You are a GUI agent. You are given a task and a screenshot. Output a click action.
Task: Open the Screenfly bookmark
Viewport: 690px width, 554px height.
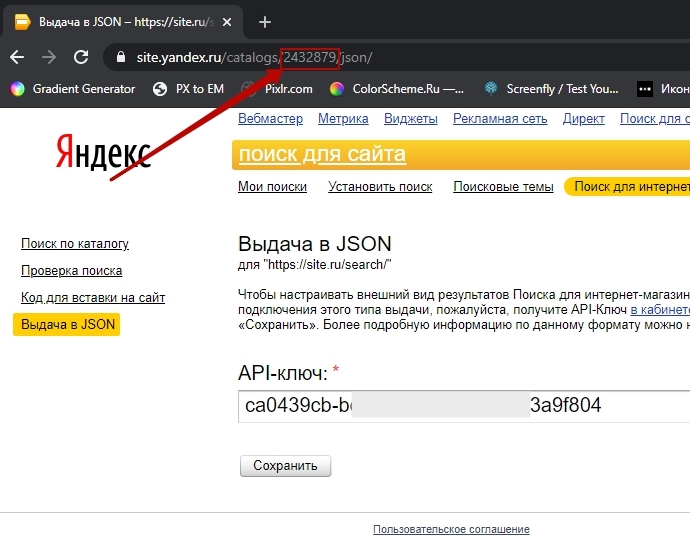tap(549, 89)
